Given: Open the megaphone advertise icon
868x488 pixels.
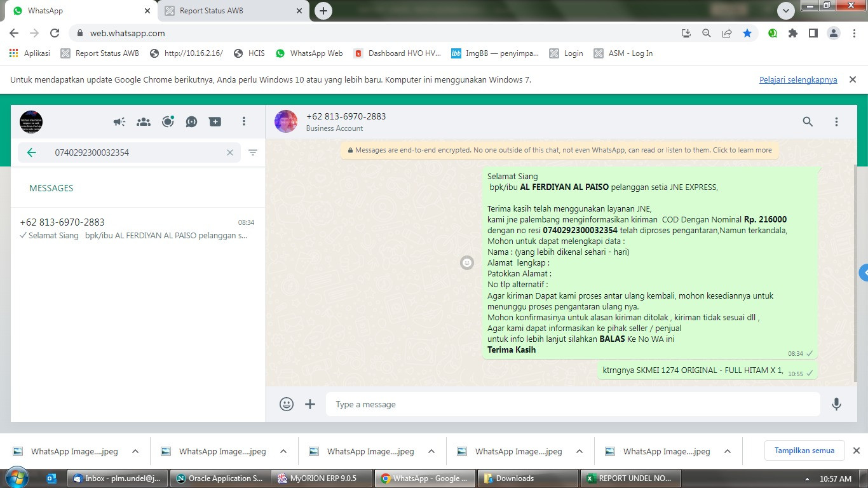Looking at the screenshot, I should pyautogui.click(x=119, y=121).
